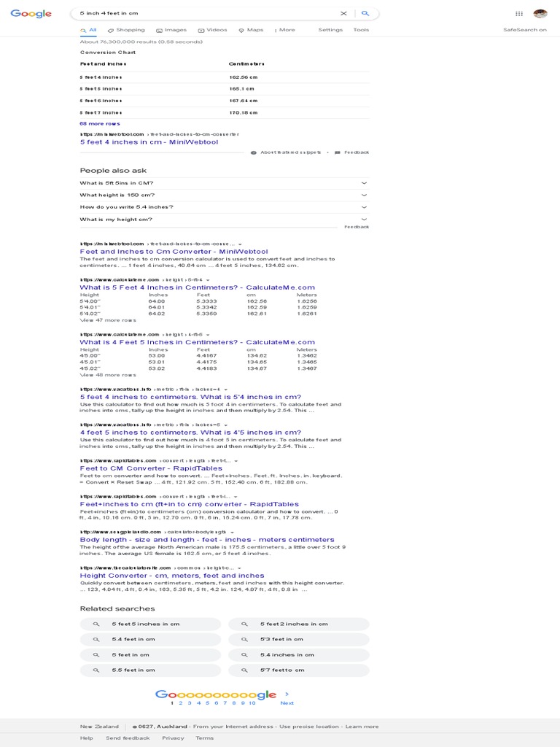The width and height of the screenshot is (560, 747).
Task: Search related '5 feet 5 inches in cm'
Action: click(x=150, y=624)
